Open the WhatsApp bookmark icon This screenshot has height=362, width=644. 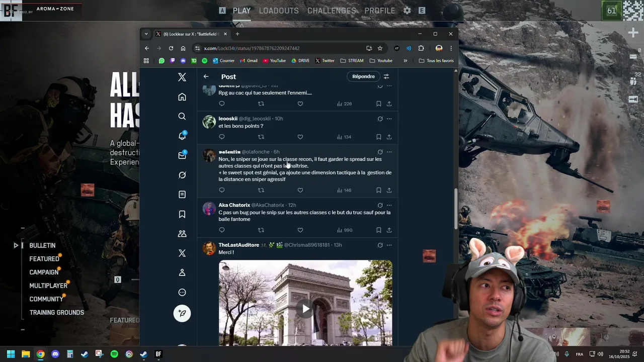point(162,60)
